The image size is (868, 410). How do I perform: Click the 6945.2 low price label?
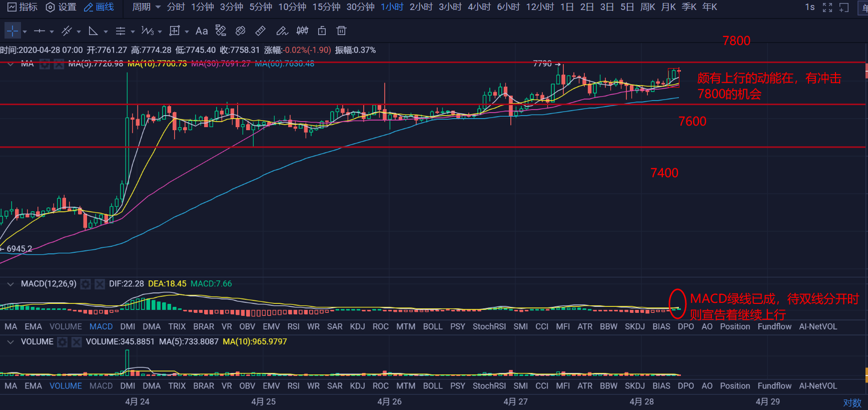pos(19,249)
